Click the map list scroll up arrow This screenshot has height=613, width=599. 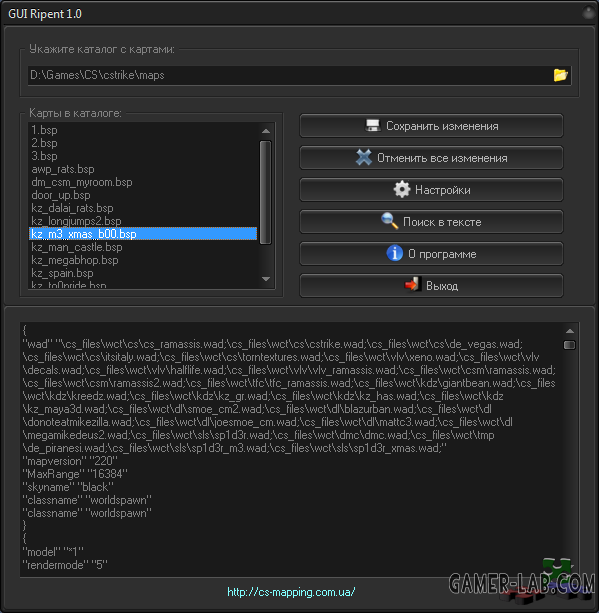pyautogui.click(x=266, y=131)
